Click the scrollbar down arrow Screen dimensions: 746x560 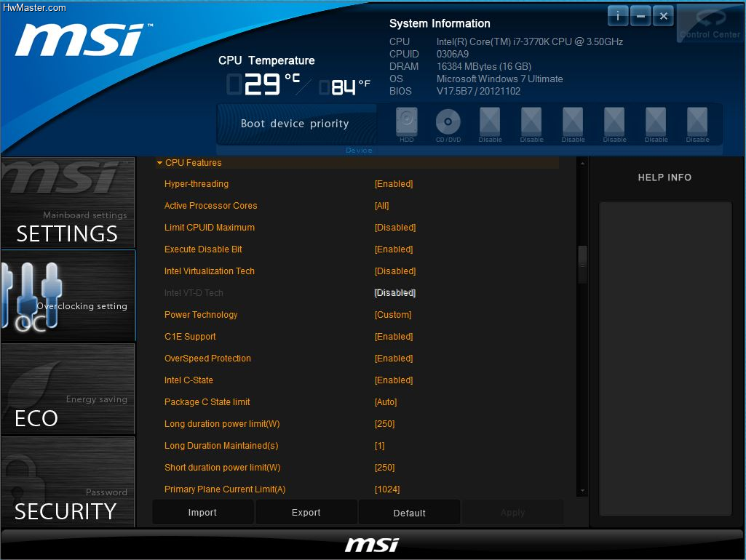pyautogui.click(x=582, y=491)
